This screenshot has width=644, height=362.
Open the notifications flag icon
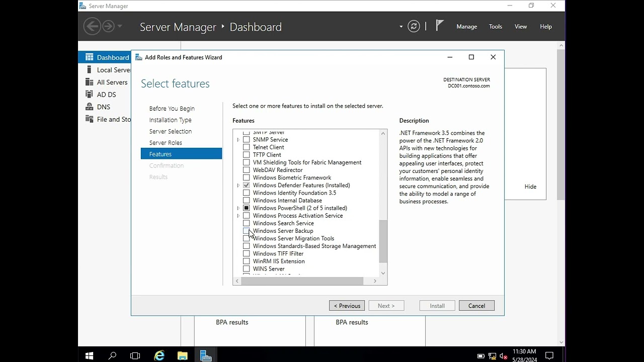click(x=439, y=26)
